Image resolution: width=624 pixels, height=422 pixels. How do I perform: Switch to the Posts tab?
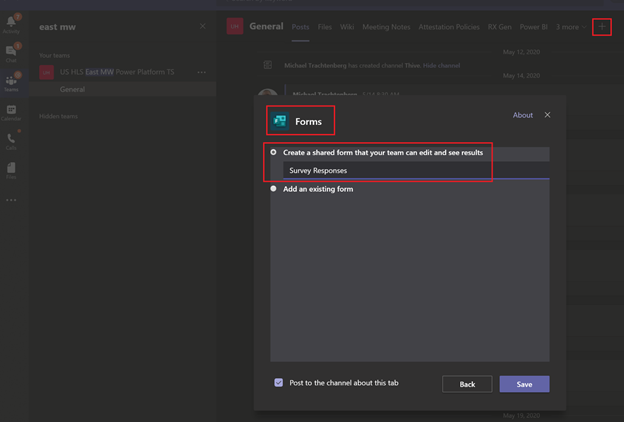click(300, 27)
